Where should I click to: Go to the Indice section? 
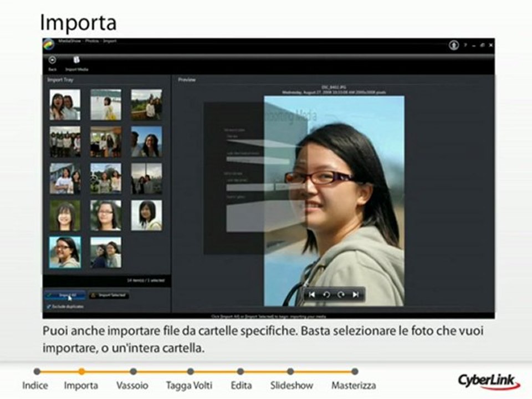coord(35,386)
